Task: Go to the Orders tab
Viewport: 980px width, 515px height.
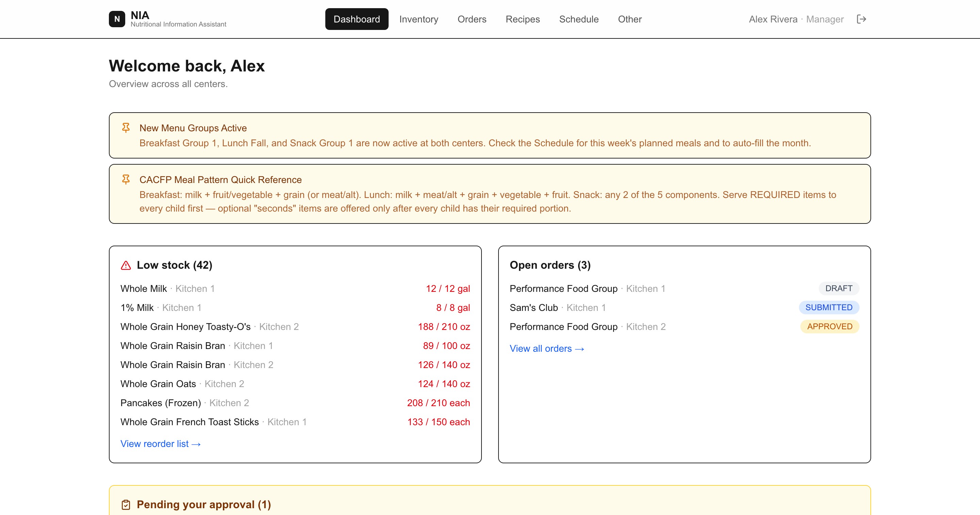Action: [472, 19]
